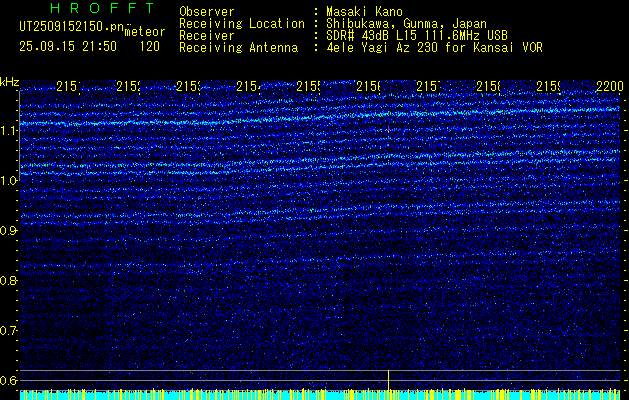Click the 2152 time axis label

tap(128, 86)
